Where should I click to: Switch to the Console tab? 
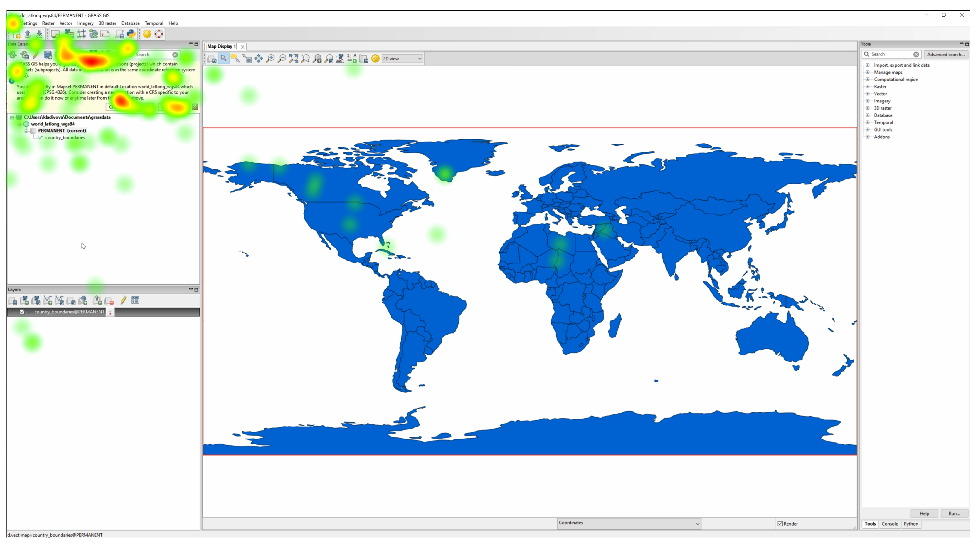coord(890,524)
